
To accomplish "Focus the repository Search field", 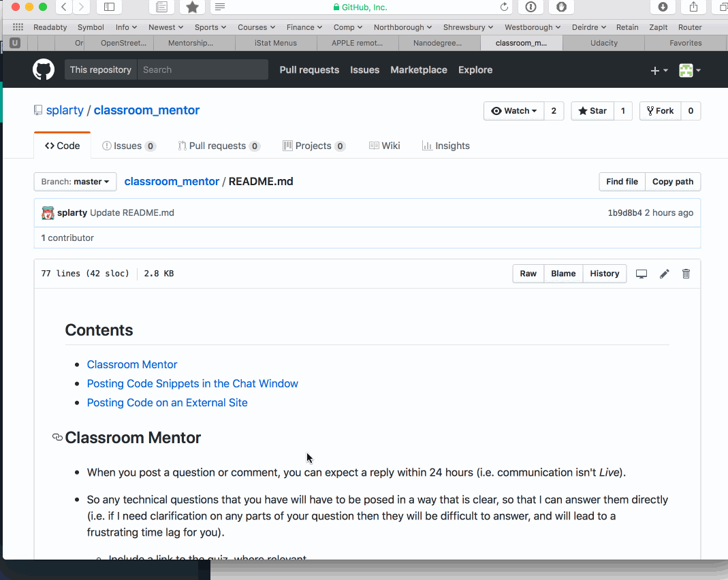I will pyautogui.click(x=202, y=69).
